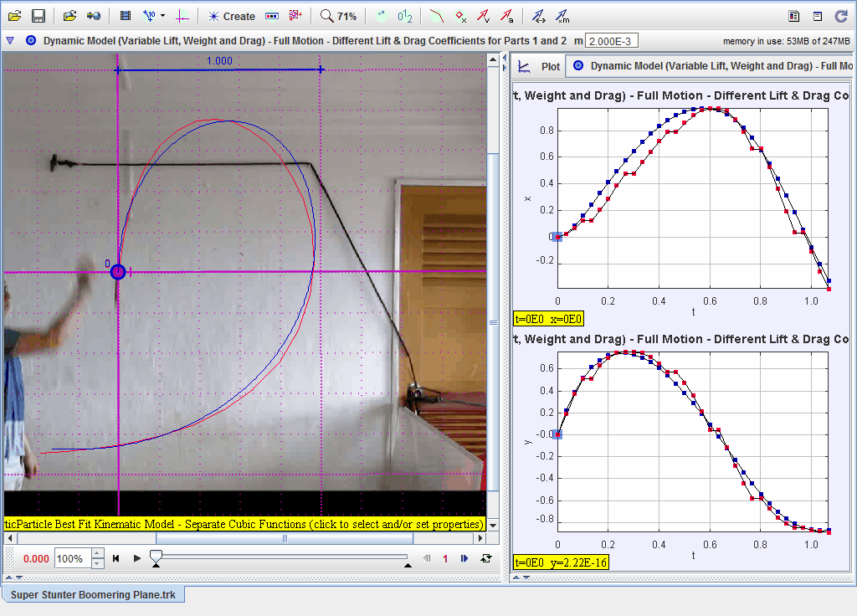Open the track control icon
Viewport: 857px width, 616px height.
click(x=272, y=16)
